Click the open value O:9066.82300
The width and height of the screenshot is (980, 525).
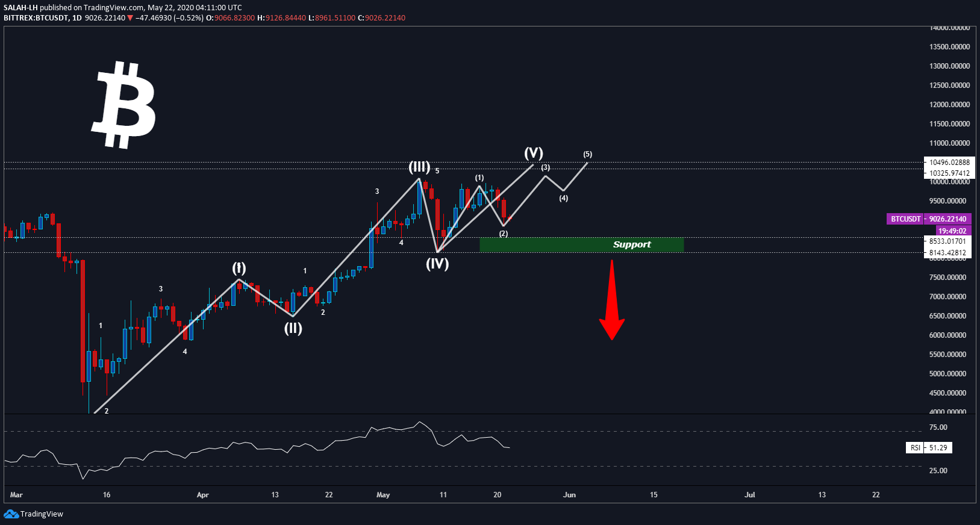tap(231, 18)
